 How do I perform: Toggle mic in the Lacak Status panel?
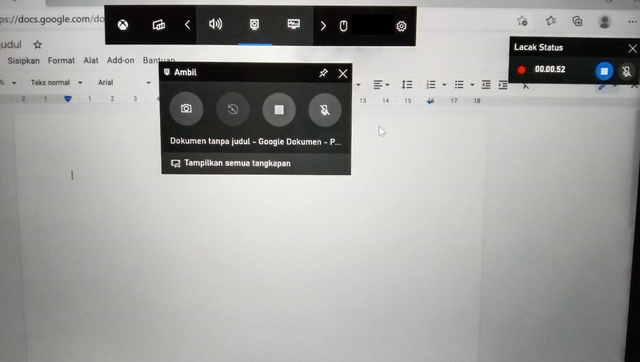(x=627, y=71)
